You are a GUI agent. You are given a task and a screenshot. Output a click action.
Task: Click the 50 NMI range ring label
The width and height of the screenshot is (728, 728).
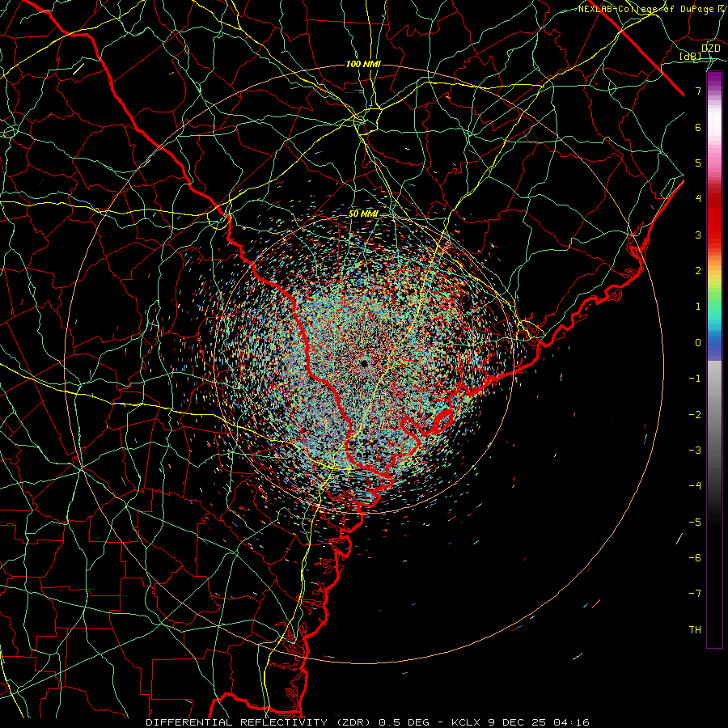[x=363, y=214]
